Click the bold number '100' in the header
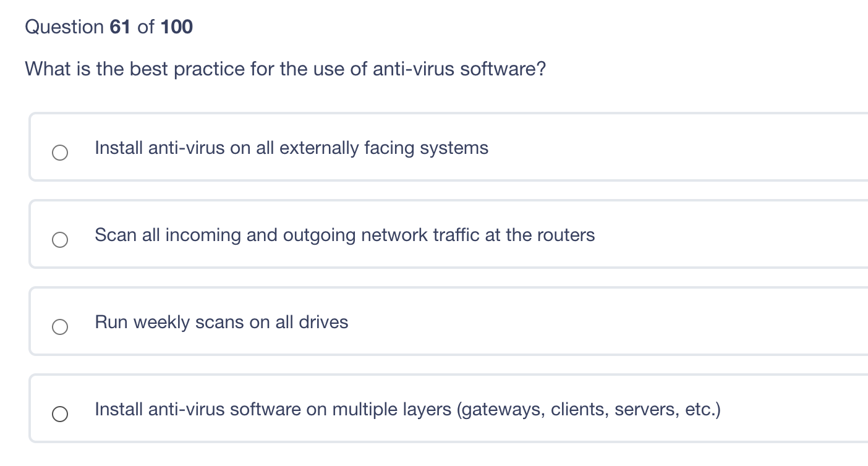Image resolution: width=868 pixels, height=466 pixels. click(176, 27)
